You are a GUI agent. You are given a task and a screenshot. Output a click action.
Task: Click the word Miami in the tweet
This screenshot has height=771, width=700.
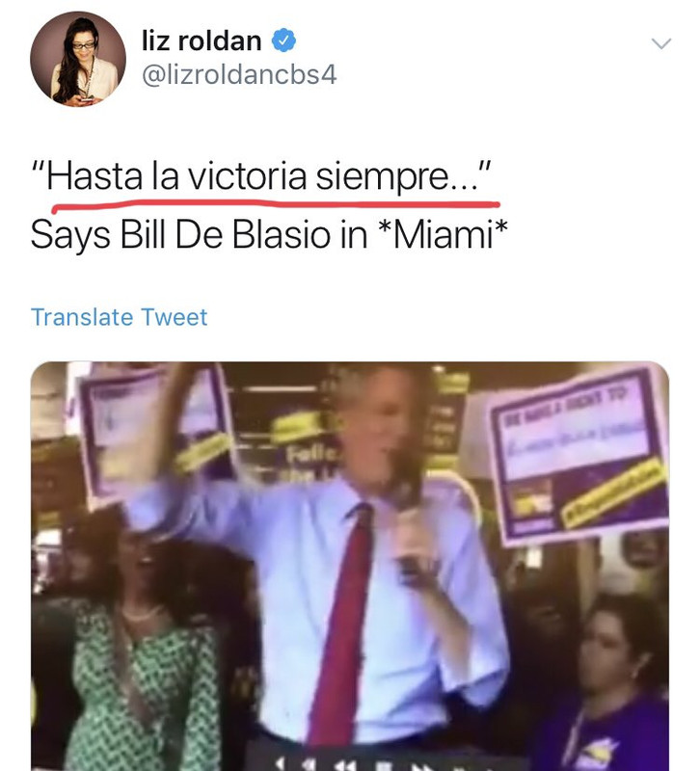tap(443, 233)
